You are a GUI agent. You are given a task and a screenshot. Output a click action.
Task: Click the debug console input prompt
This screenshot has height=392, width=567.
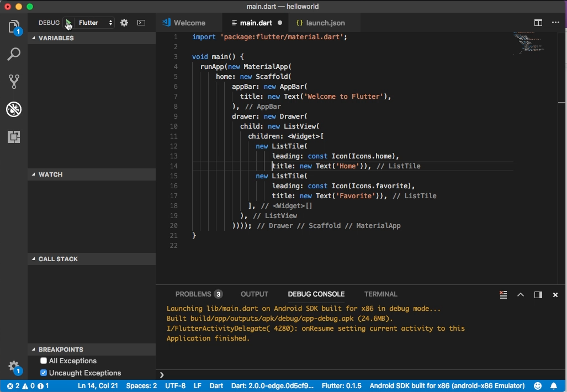tap(362, 375)
